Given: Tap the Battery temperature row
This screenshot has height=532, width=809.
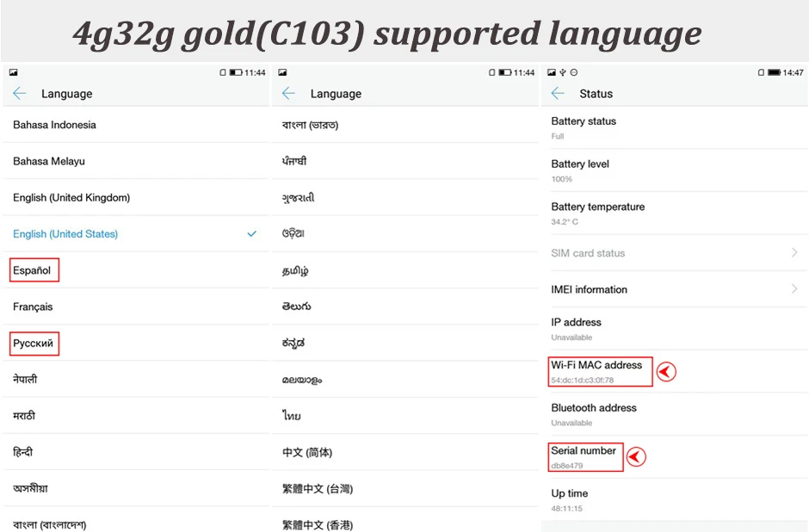Looking at the screenshot, I should click(675, 213).
